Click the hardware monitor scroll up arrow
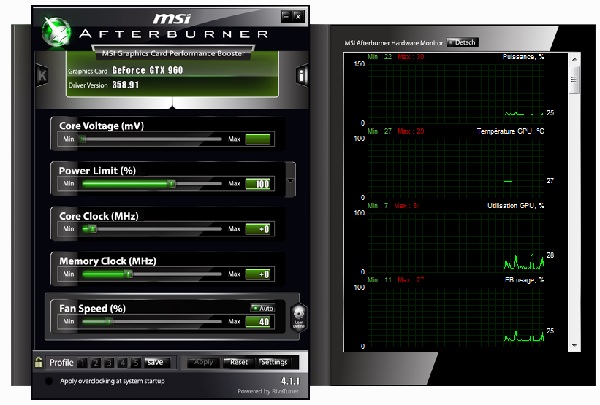600x405 pixels. [x=574, y=59]
